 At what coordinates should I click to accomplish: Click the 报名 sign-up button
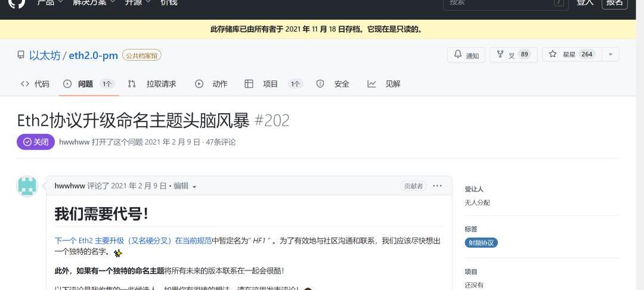coord(615,3)
